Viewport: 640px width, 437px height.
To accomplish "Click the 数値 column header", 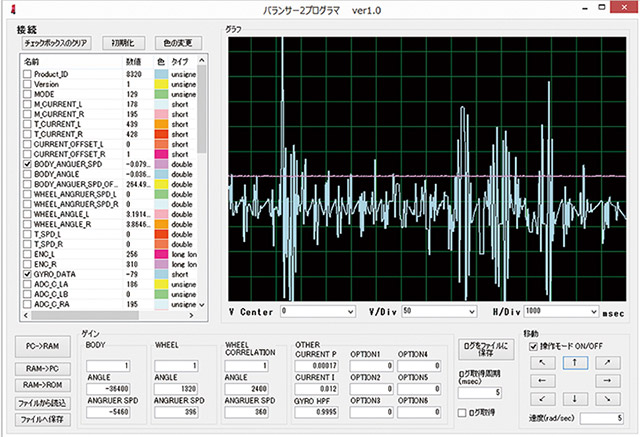I will (133, 62).
